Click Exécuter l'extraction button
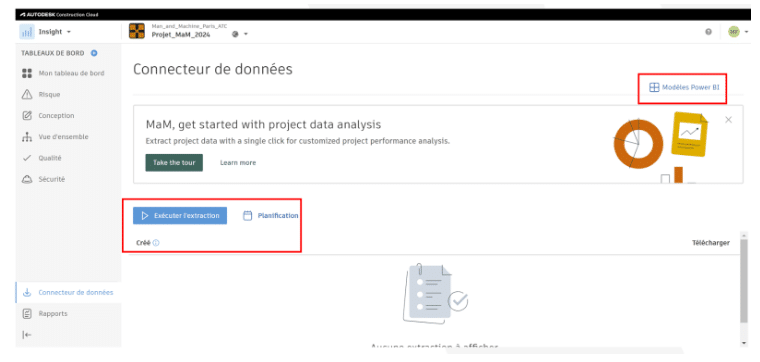Viewport: 760px width, 362px height. (180, 216)
